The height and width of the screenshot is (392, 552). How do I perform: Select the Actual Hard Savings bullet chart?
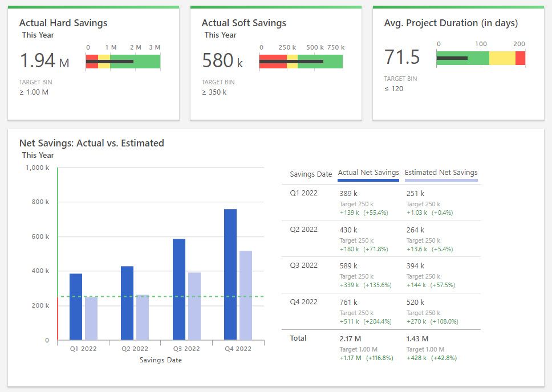123,58
